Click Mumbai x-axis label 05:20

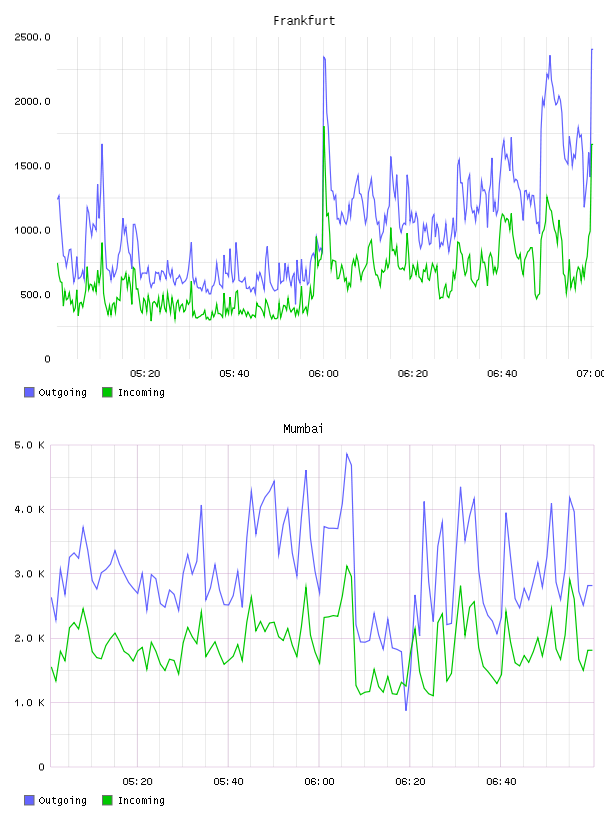click(x=137, y=782)
